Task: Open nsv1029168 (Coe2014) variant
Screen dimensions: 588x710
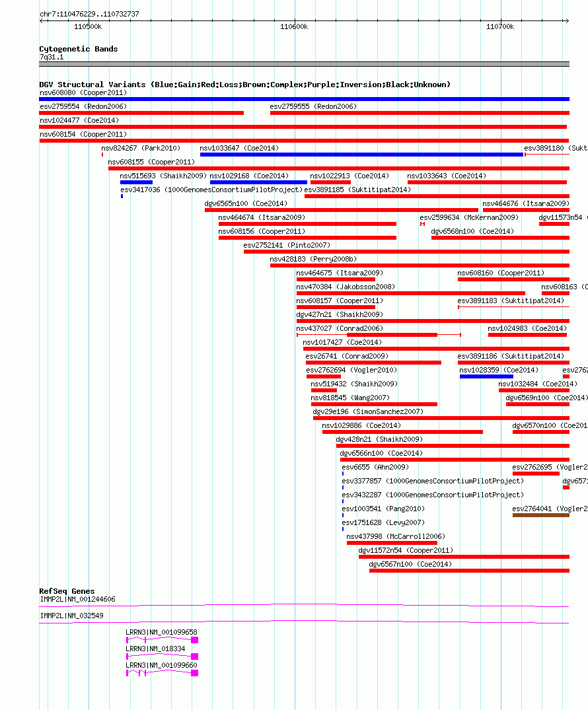Action: tap(249, 176)
